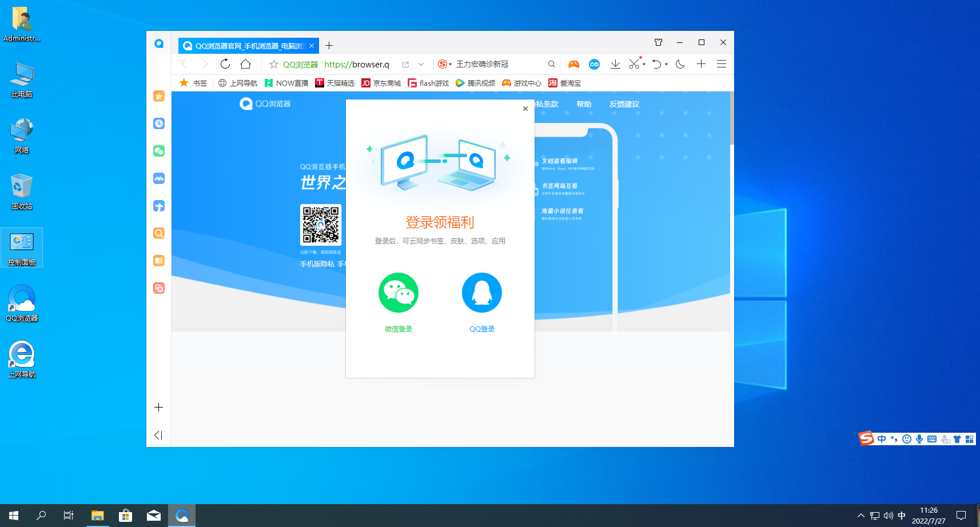Image resolution: width=980 pixels, height=527 pixels.
Task: Open File Explorer from the taskbar
Action: coord(97,516)
